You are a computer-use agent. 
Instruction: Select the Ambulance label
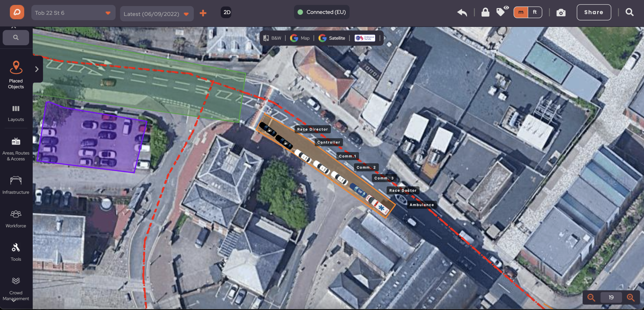tap(422, 205)
